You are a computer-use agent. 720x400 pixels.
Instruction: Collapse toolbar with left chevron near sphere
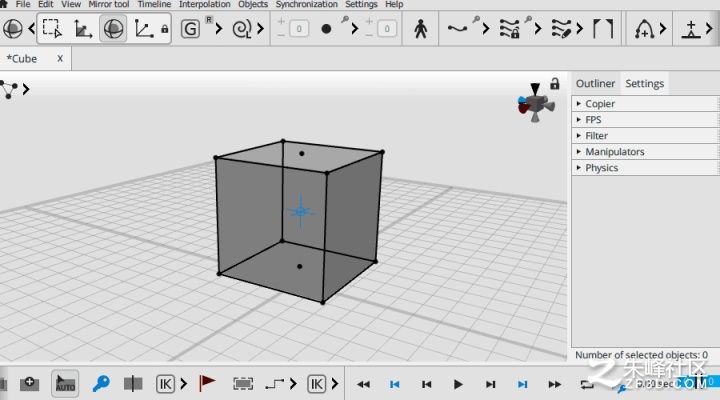tap(31, 29)
